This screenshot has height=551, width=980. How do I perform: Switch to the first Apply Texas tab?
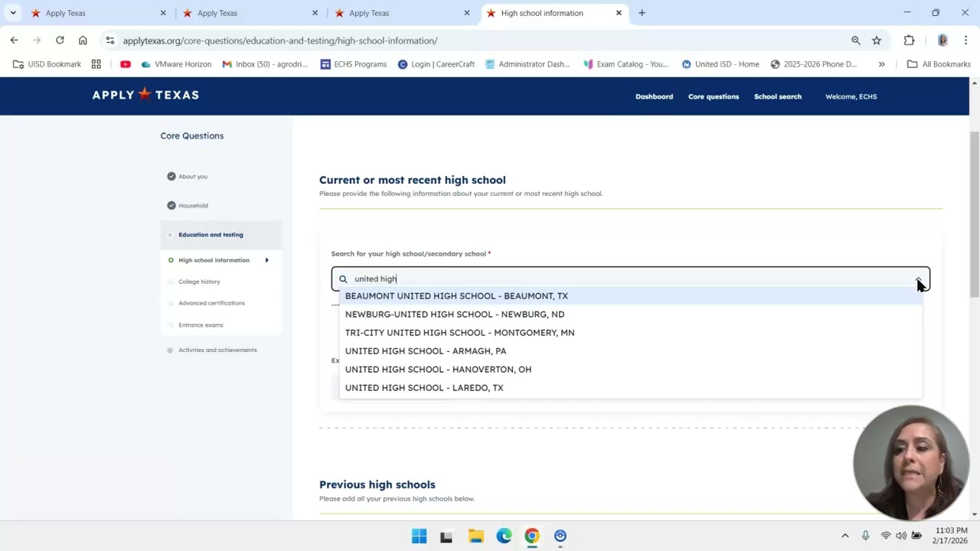click(x=98, y=13)
